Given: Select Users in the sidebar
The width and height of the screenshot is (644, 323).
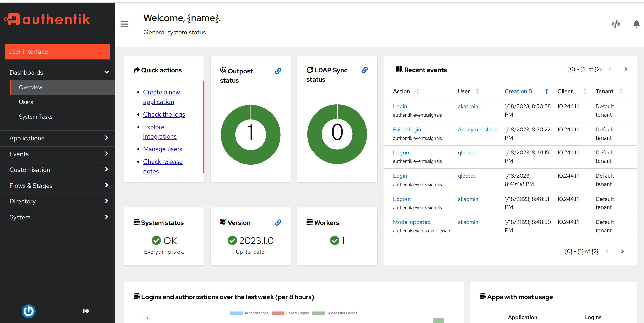Looking at the screenshot, I should (x=26, y=102).
